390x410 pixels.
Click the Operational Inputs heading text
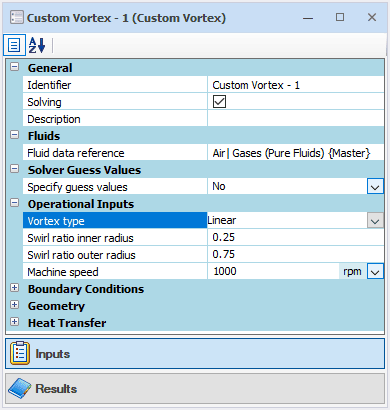81,204
